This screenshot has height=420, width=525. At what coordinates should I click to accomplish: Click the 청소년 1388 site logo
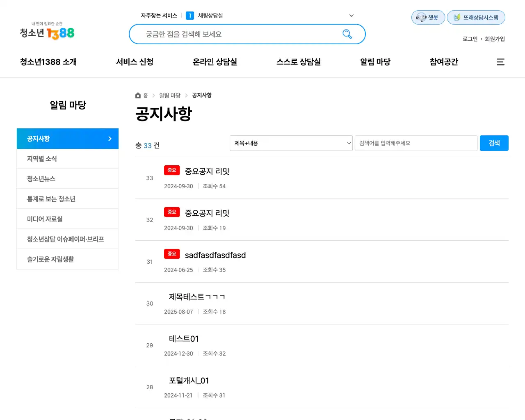[x=47, y=31]
